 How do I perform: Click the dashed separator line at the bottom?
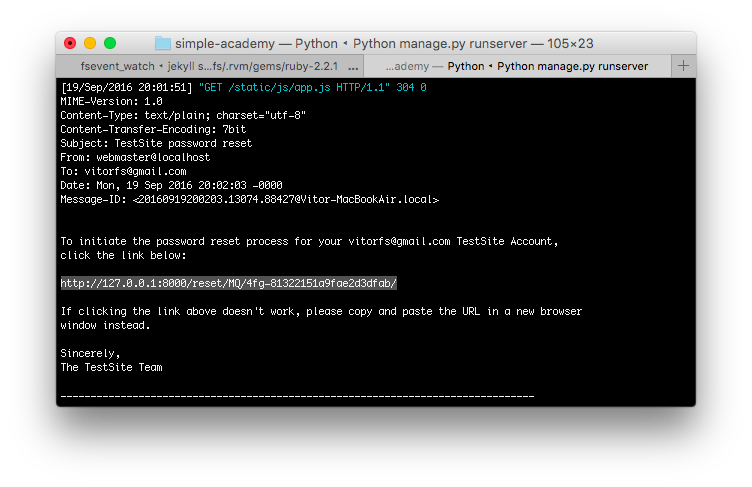[x=297, y=396]
